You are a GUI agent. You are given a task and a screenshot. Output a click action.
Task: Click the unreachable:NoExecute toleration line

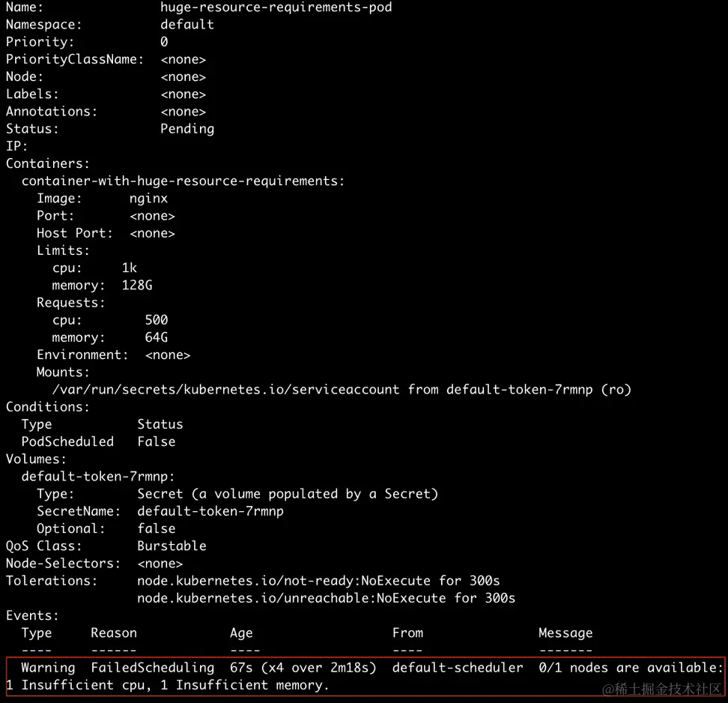[326, 598]
